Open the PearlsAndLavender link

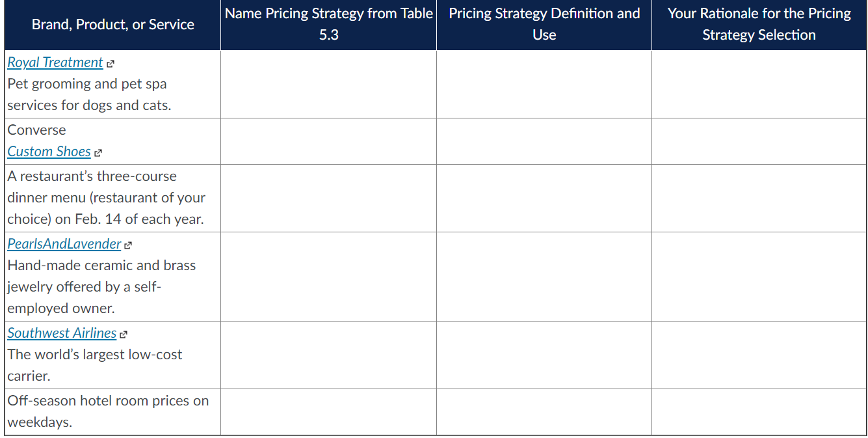[x=64, y=244]
